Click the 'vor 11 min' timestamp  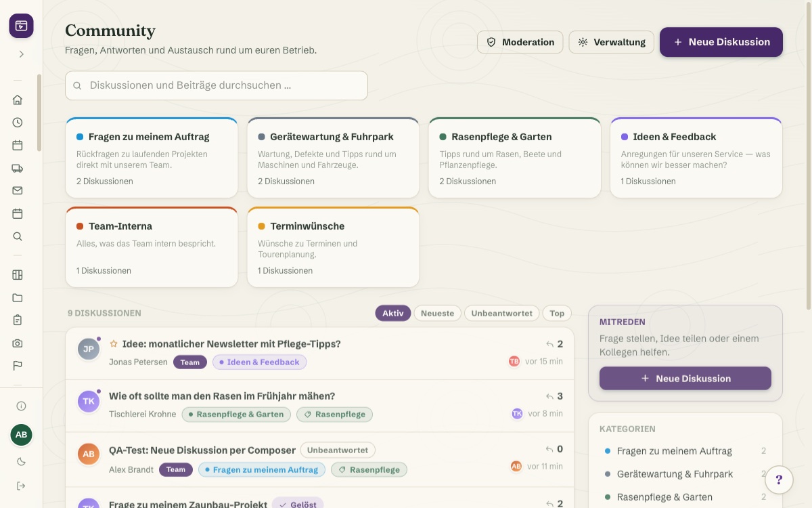545,466
